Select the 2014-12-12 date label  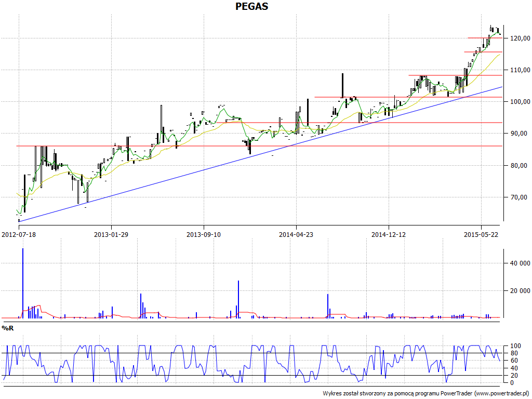pyautogui.click(x=389, y=234)
